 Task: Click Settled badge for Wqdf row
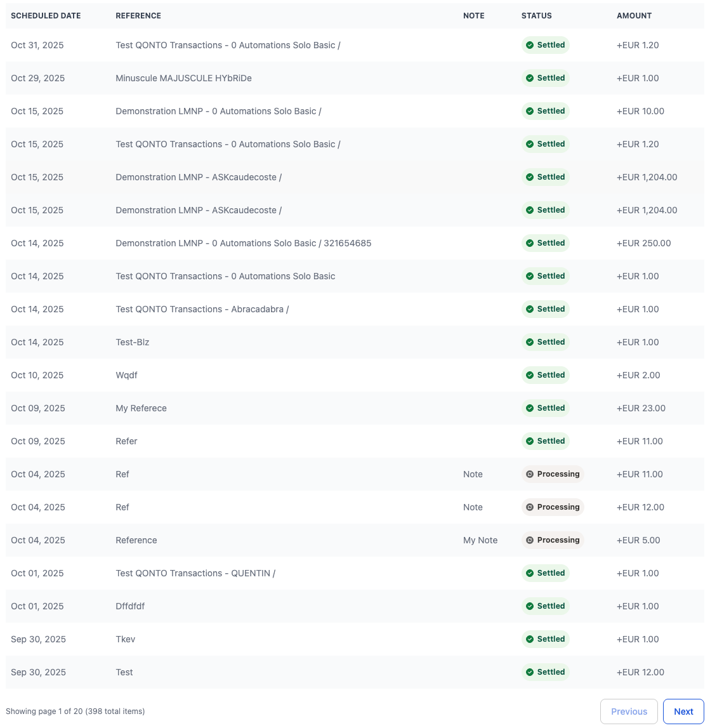pyautogui.click(x=545, y=375)
